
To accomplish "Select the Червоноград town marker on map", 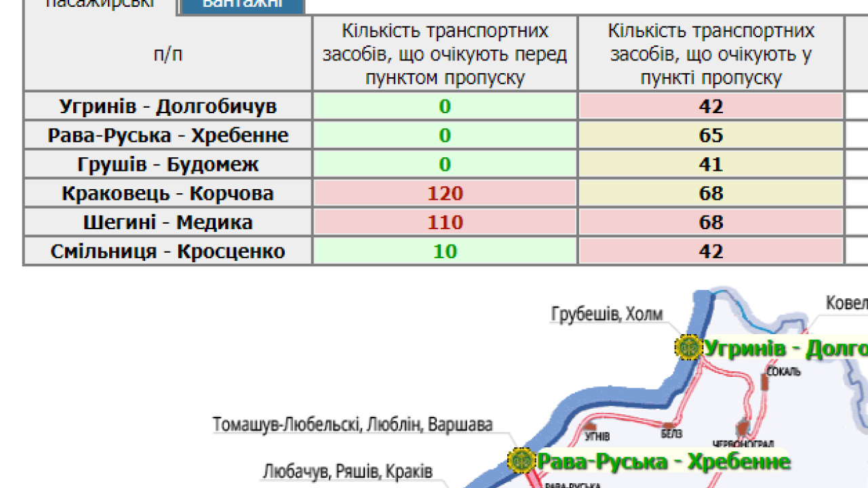I will (x=743, y=428).
